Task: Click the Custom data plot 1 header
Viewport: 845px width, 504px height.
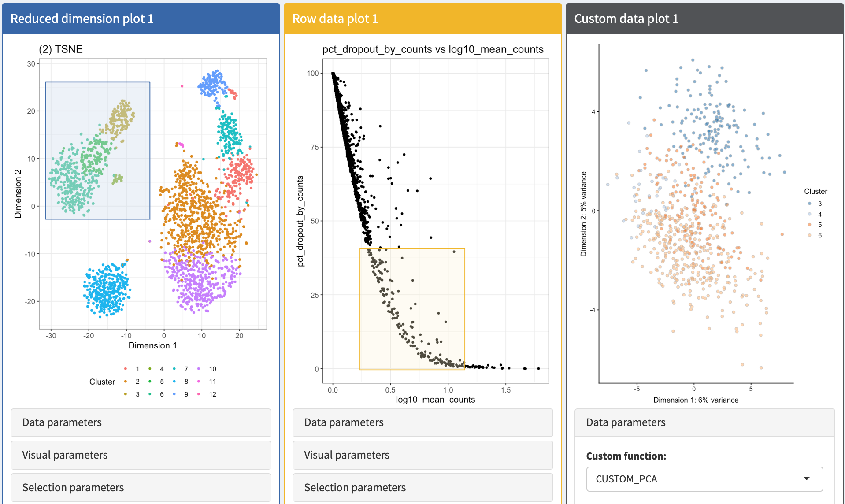Action: coord(704,19)
